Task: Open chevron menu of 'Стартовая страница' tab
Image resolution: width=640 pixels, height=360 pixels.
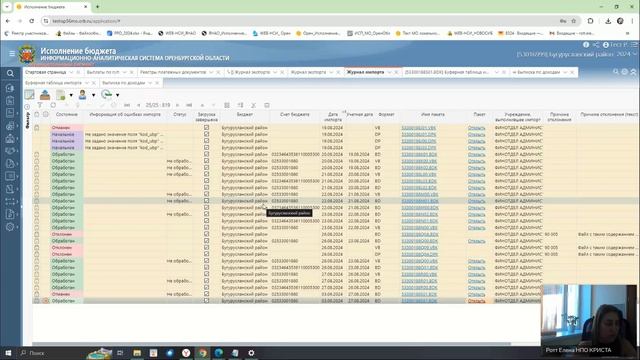Action: click(x=71, y=72)
